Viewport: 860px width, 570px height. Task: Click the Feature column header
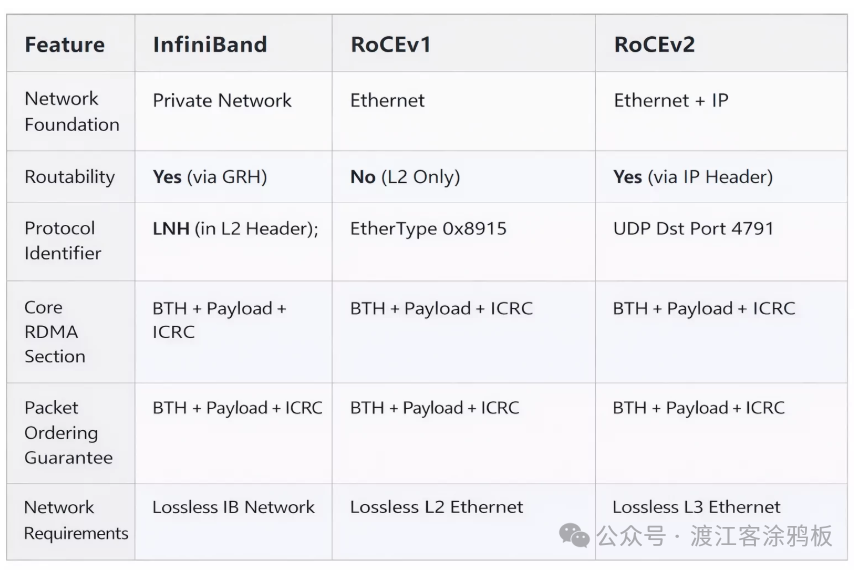tap(64, 45)
